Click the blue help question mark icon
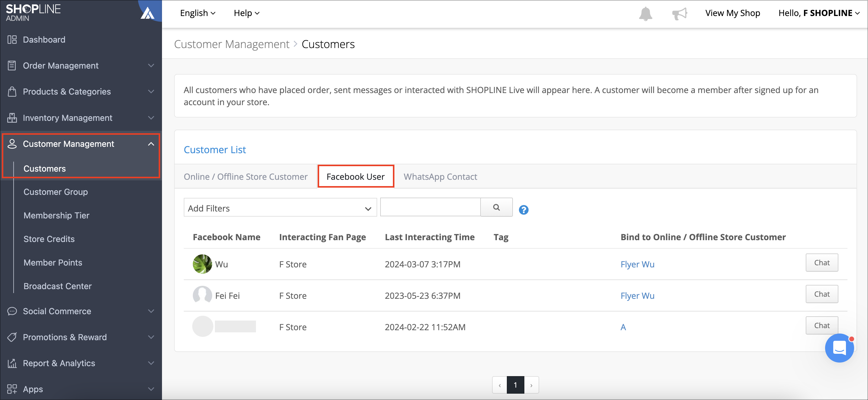868x400 pixels. pyautogui.click(x=524, y=210)
